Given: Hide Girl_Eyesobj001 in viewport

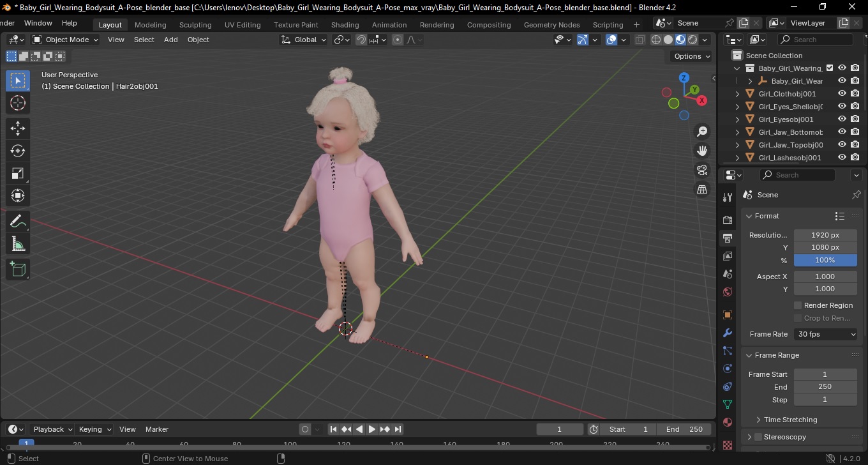Looking at the screenshot, I should click(x=842, y=119).
